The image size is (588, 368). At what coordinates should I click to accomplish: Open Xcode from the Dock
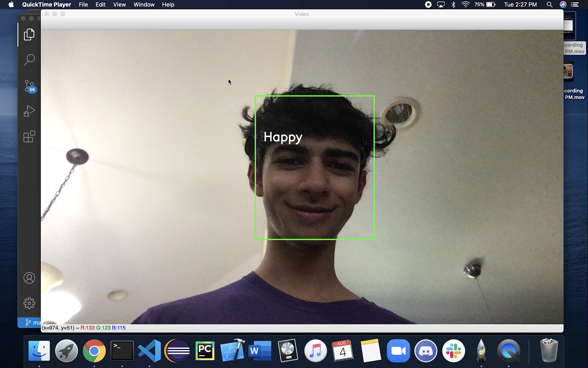tap(232, 351)
